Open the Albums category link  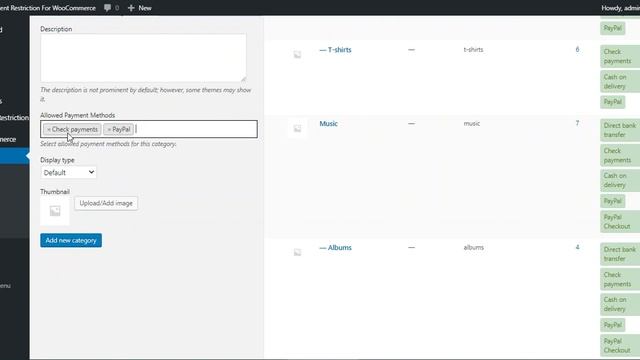pyautogui.click(x=336, y=248)
